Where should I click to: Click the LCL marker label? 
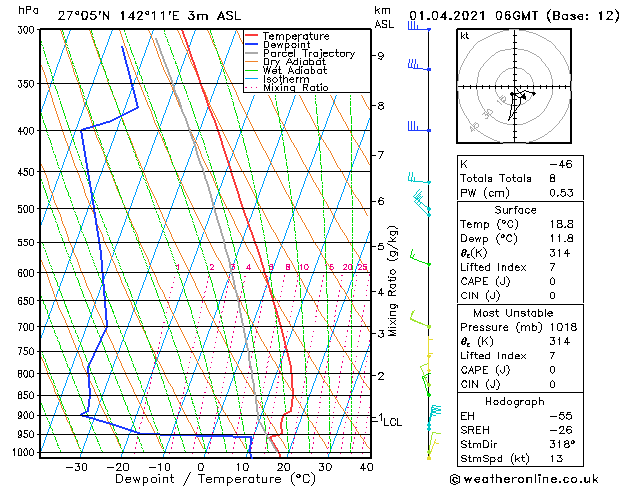[392, 422]
